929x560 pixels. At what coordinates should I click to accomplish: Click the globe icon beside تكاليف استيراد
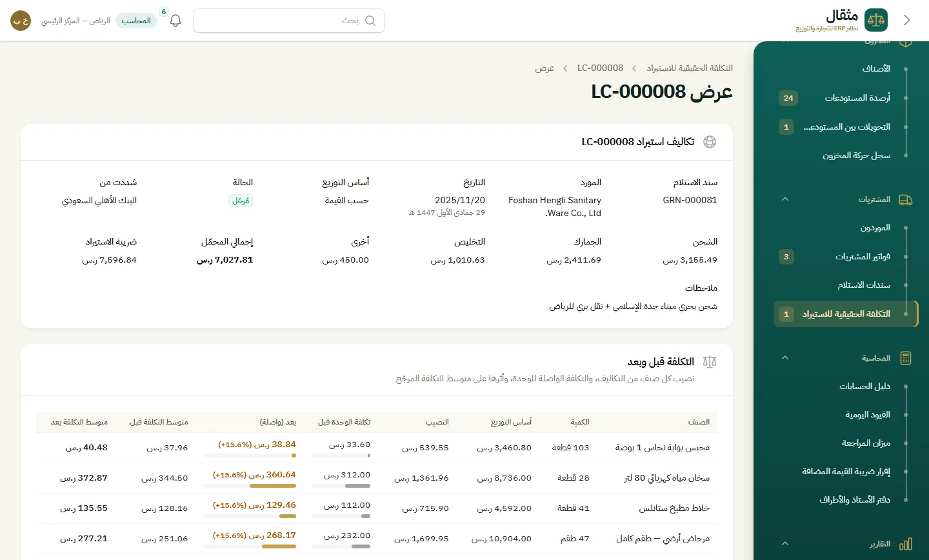[710, 142]
